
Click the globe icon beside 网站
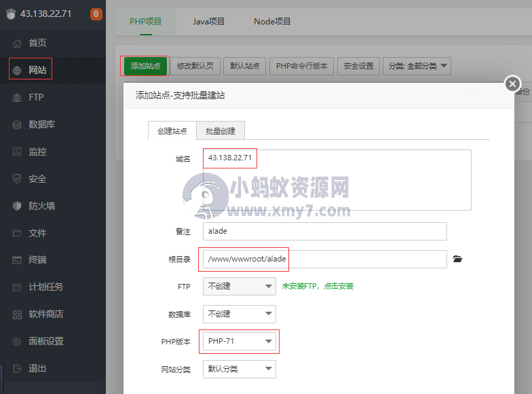(17, 71)
